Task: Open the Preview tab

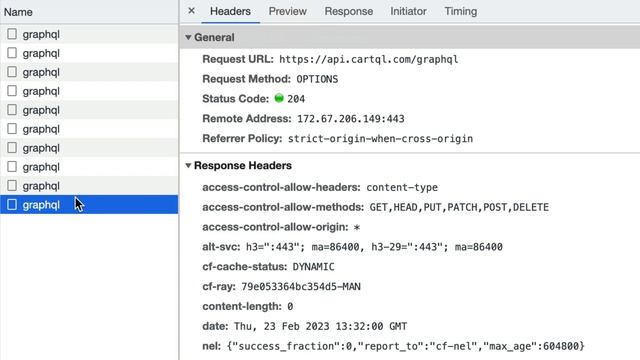Action: click(x=287, y=11)
